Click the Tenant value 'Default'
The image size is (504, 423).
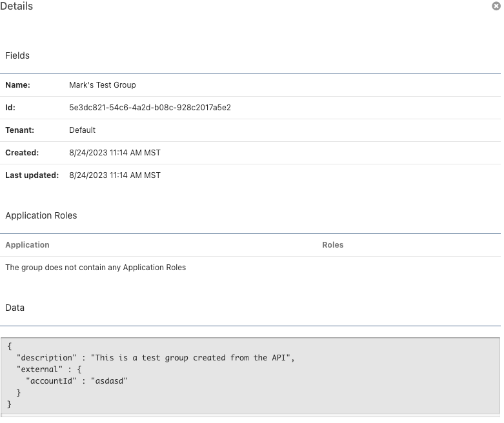[x=83, y=130]
